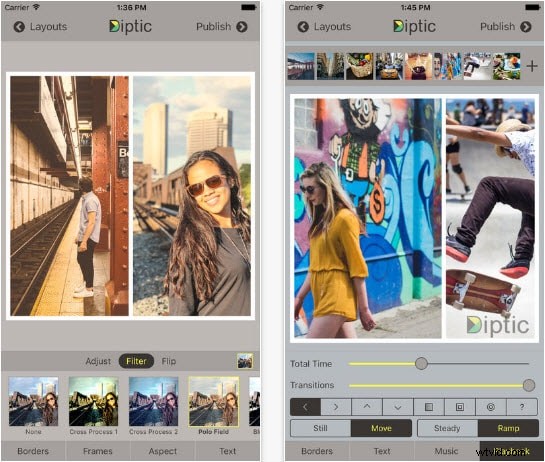Select the subway platform photo in collage
Image resolution: width=545 pixels, height=462 pixels.
(70, 196)
